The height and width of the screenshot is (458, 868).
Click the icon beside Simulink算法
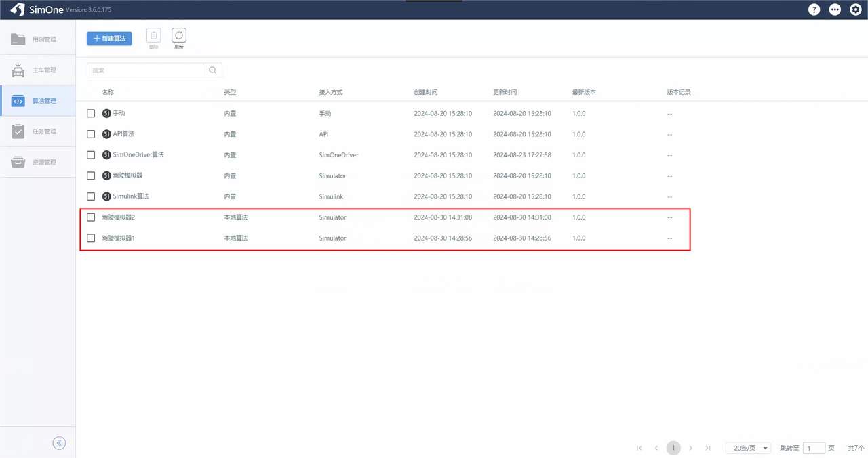pyautogui.click(x=106, y=196)
